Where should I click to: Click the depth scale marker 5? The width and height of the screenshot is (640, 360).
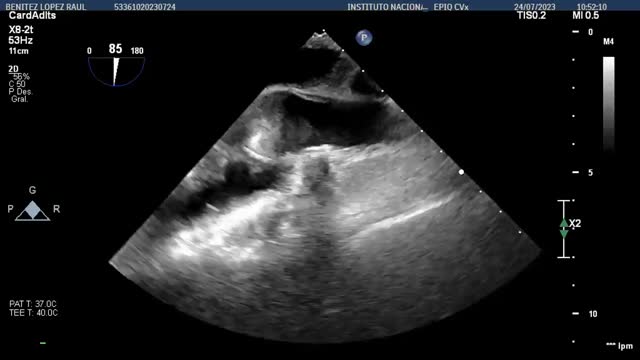pos(590,173)
